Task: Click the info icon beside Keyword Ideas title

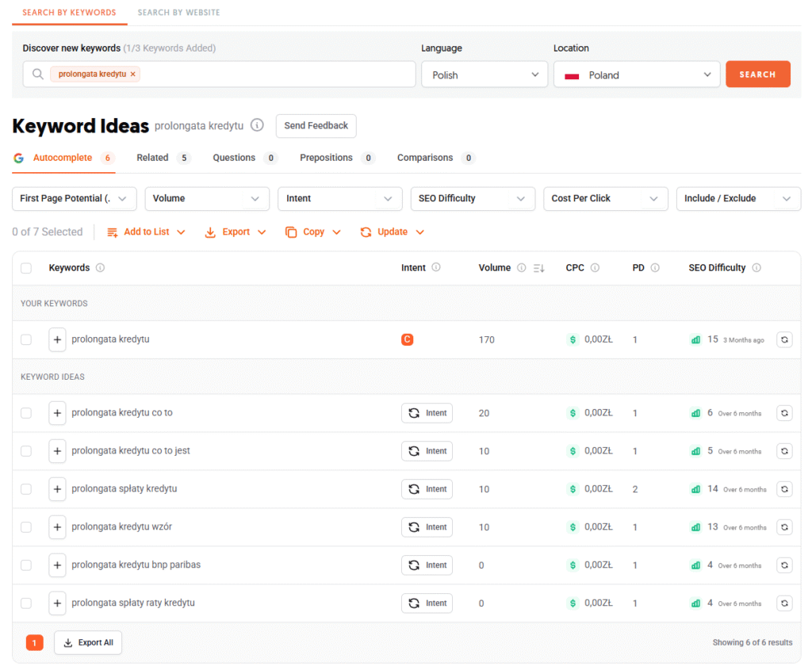Action: click(x=257, y=125)
